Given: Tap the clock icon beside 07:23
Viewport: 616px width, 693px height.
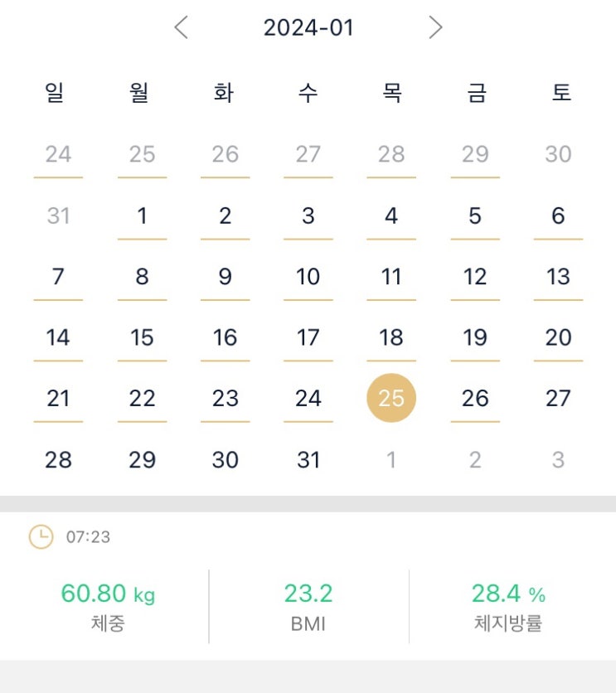Looking at the screenshot, I should [41, 537].
